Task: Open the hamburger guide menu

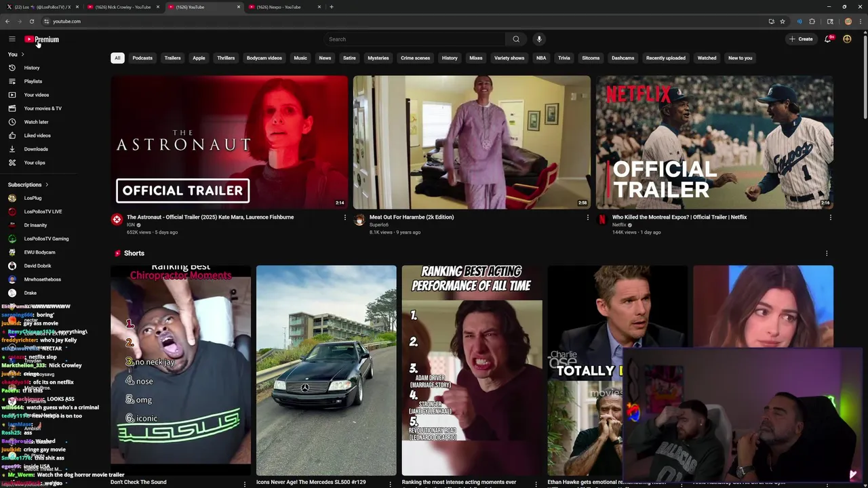Action: pos(12,39)
